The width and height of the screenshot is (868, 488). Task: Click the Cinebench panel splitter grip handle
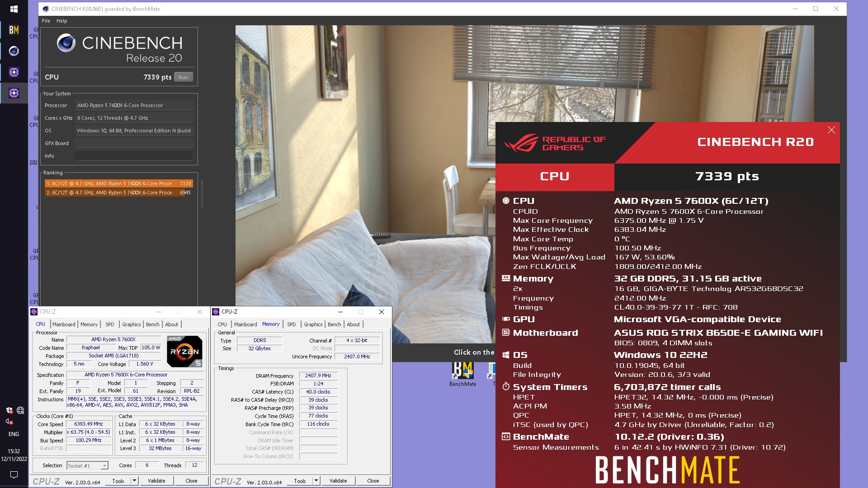(202, 193)
